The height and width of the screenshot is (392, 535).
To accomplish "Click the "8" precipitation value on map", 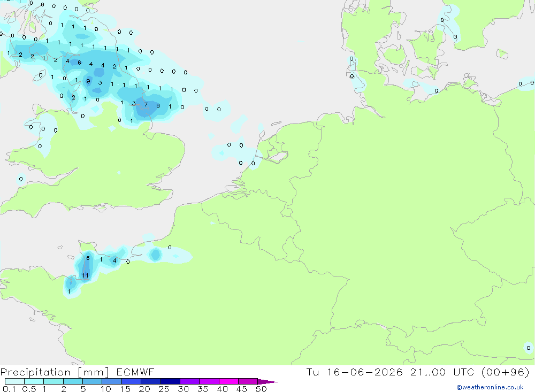I will pyautogui.click(x=158, y=105).
